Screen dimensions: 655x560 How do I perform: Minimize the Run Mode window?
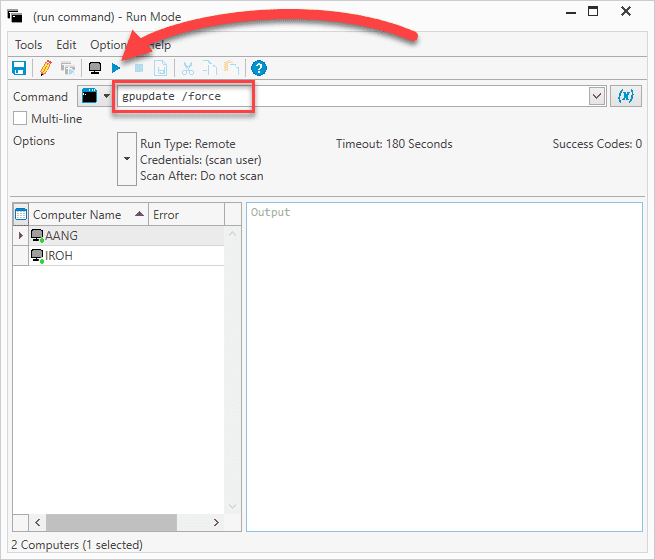click(571, 13)
